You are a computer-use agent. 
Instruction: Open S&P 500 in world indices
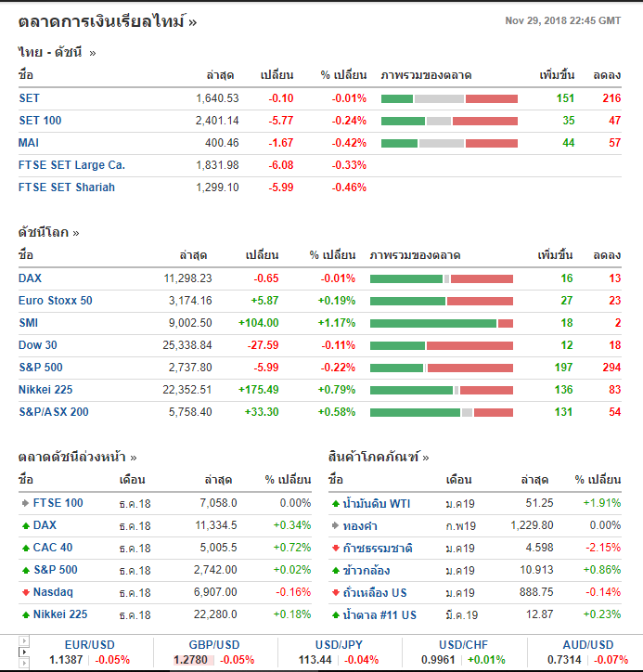coord(41,368)
